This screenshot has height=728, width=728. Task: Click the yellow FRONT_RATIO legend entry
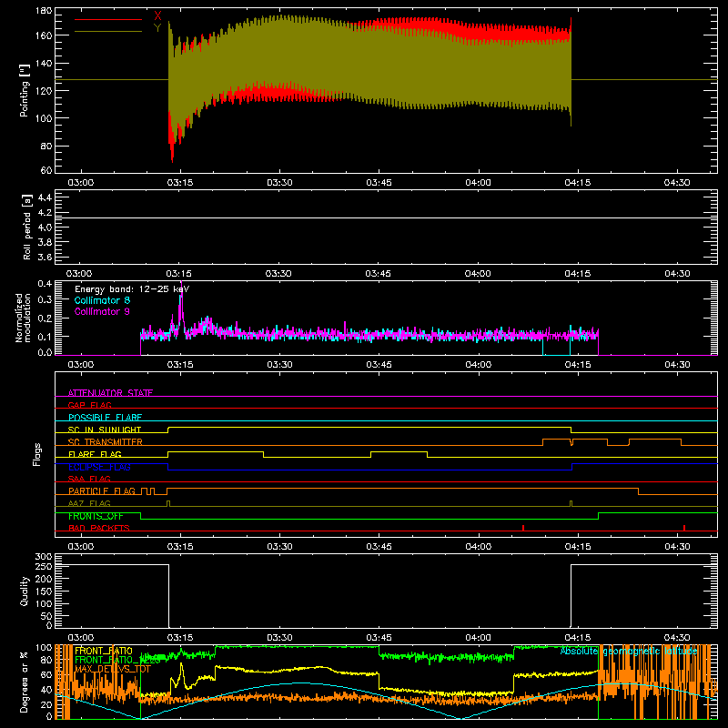point(104,651)
